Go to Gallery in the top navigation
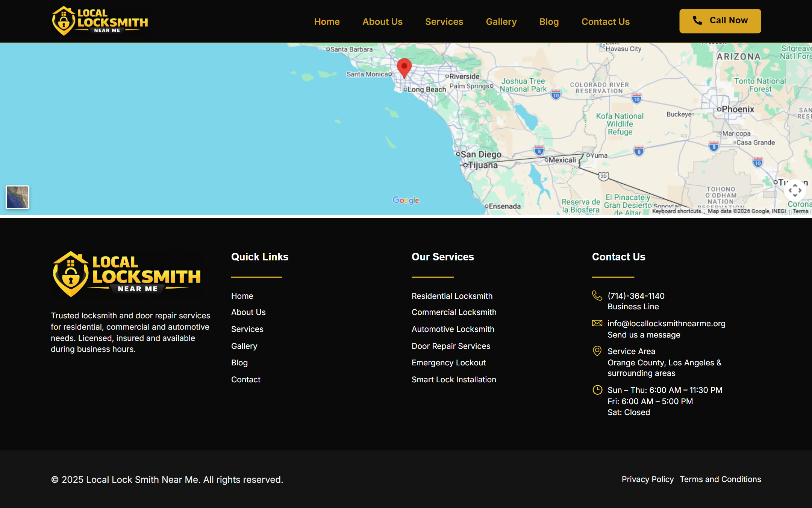The width and height of the screenshot is (812, 508). pyautogui.click(x=501, y=21)
